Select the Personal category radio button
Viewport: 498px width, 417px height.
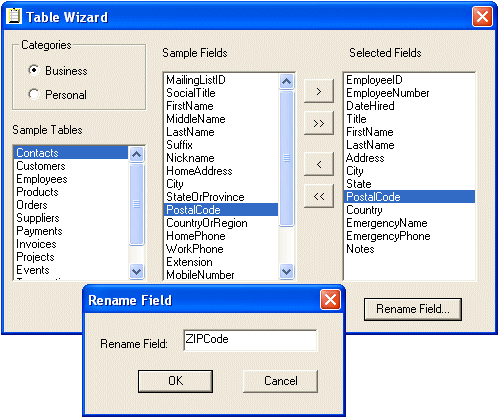34,94
